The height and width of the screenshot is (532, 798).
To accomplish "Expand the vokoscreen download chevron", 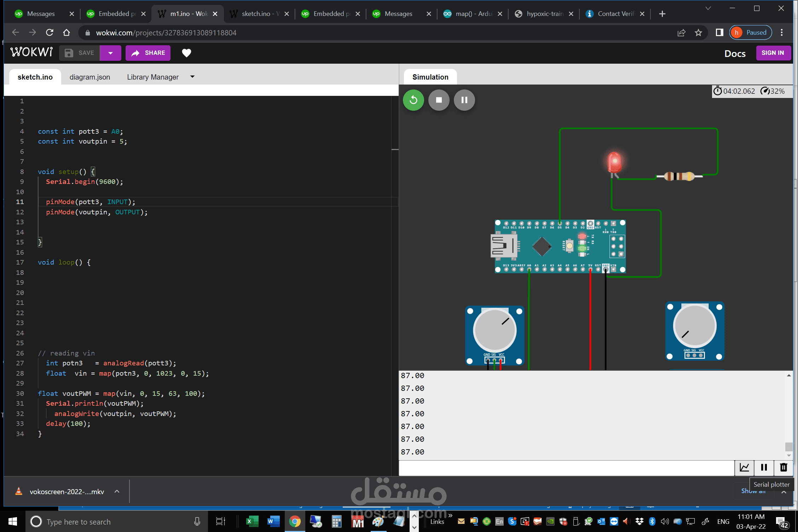I will click(117, 492).
